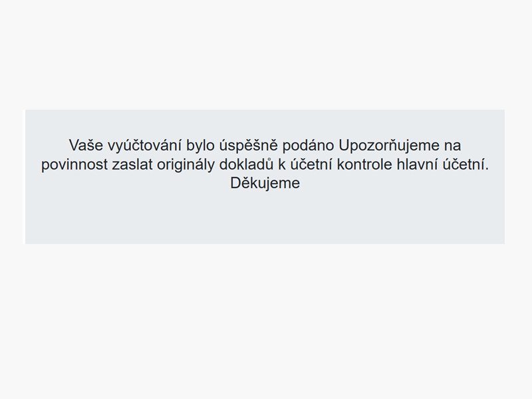Click the word "vyúčtování" in the first line
The height and width of the screenshot is (399, 532).
144,146
